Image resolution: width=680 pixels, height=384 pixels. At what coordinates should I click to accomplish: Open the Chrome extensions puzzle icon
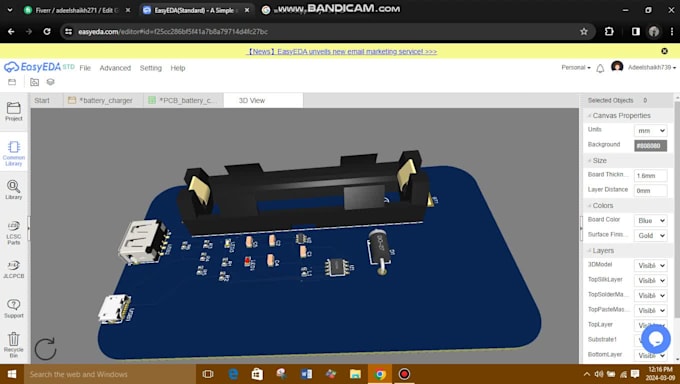click(609, 31)
